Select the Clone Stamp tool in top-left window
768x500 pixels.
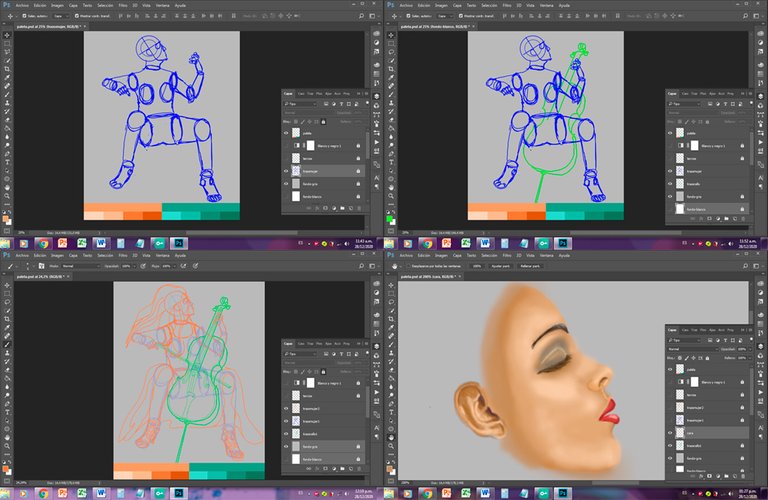pos(7,103)
